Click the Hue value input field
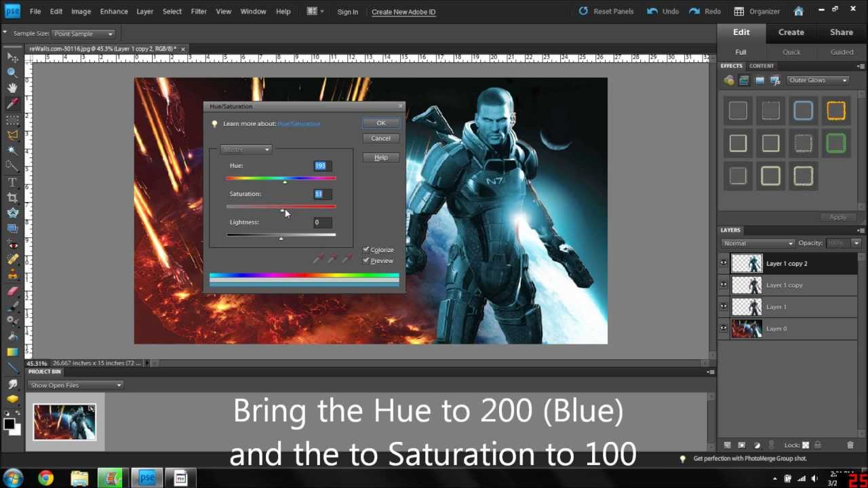Screen dimensions: 868x488 click(x=323, y=166)
